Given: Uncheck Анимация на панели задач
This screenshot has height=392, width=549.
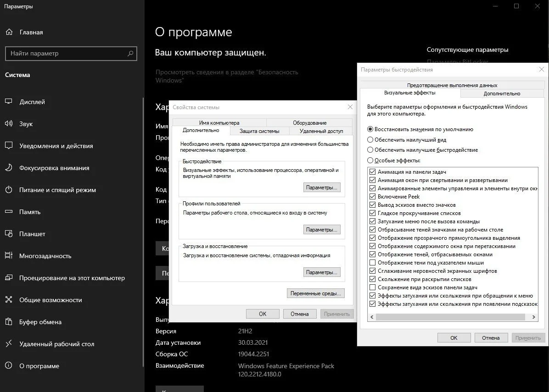Looking at the screenshot, I should (373, 171).
